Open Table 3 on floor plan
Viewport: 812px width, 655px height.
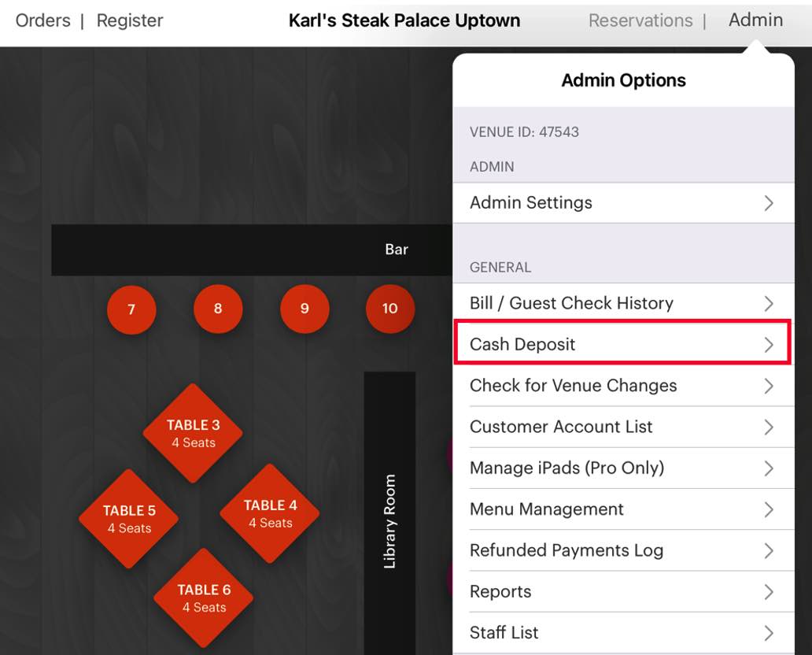193,433
